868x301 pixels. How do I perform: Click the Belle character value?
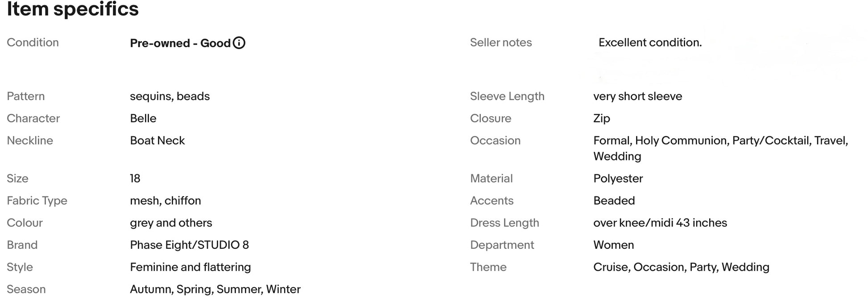143,118
